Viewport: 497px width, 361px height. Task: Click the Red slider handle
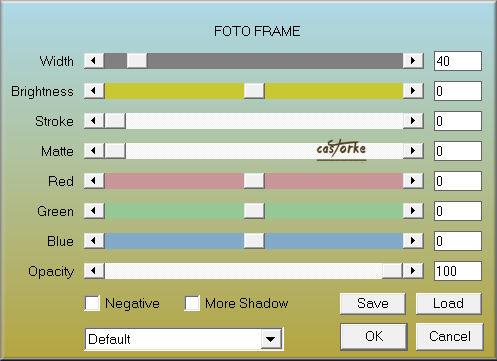click(x=254, y=181)
